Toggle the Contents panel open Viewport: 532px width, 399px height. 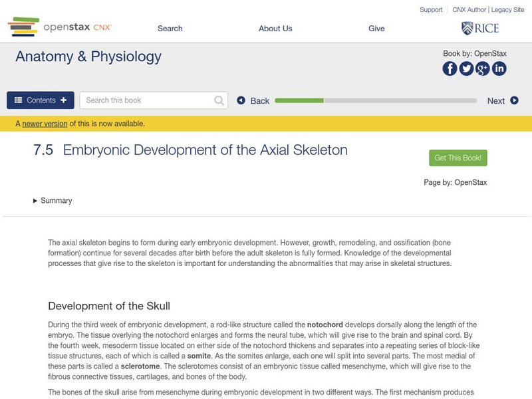click(41, 100)
